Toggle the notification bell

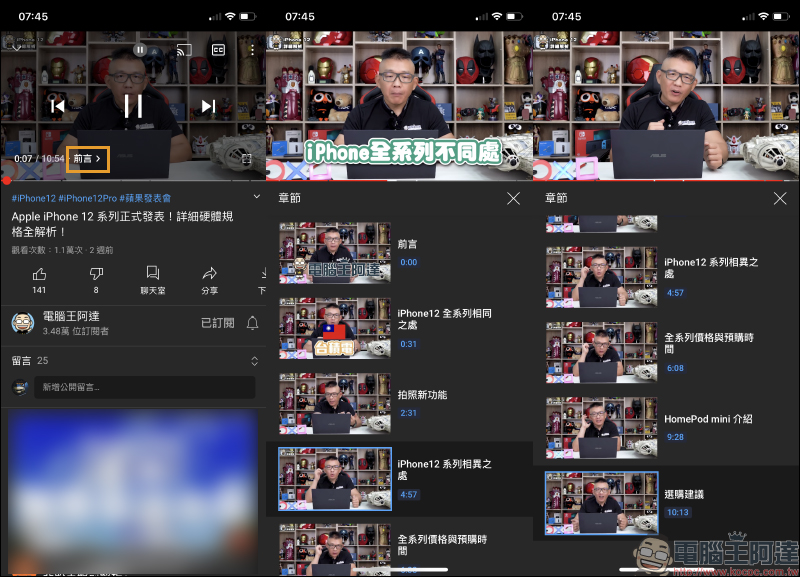pyautogui.click(x=253, y=323)
